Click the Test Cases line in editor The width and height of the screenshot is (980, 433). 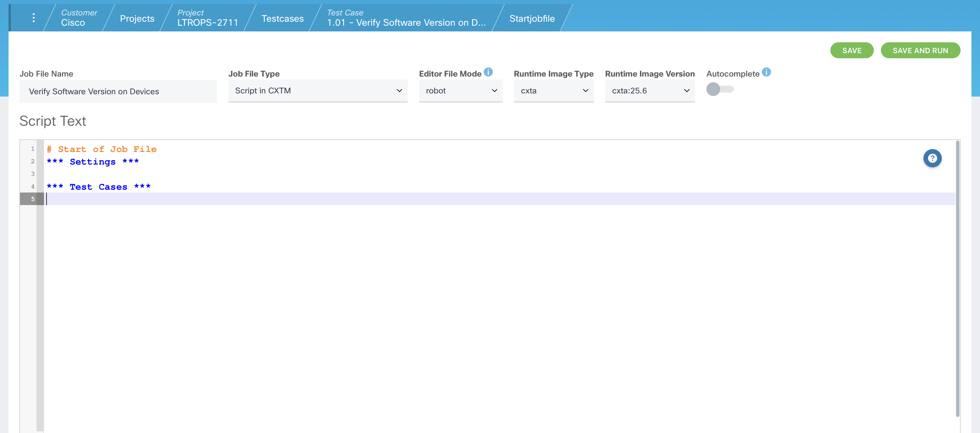coord(99,187)
